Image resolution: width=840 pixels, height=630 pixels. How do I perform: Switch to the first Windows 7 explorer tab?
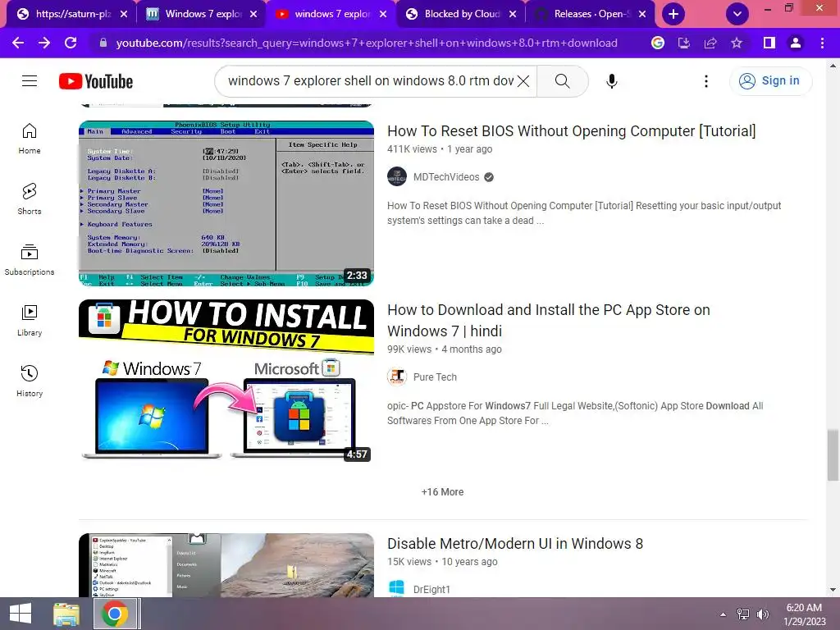click(x=199, y=14)
